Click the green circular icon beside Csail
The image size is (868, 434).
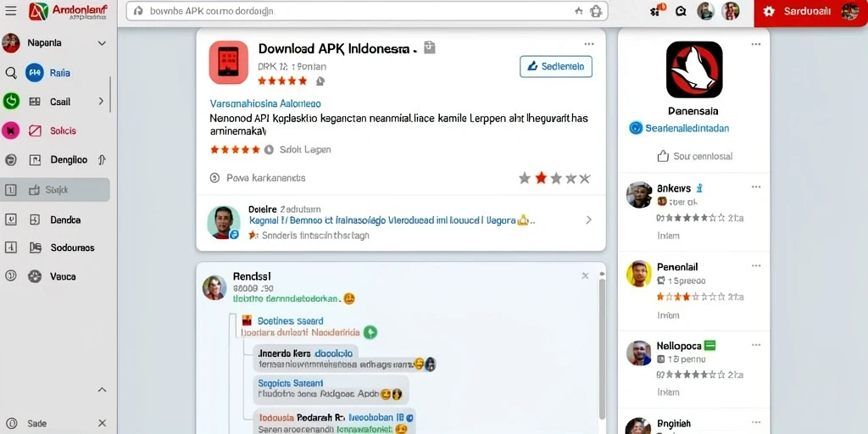pos(11,102)
